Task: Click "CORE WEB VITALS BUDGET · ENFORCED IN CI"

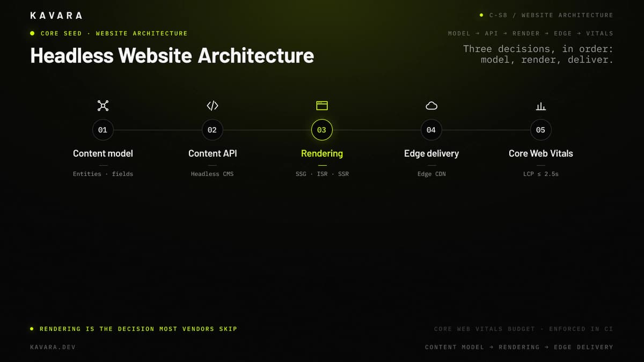Action: click(x=523, y=329)
